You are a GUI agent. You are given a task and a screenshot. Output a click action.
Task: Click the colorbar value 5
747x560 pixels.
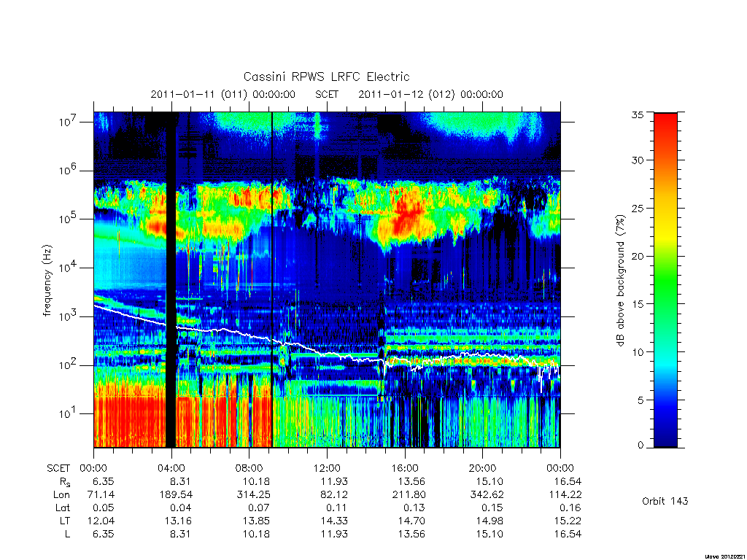point(640,400)
